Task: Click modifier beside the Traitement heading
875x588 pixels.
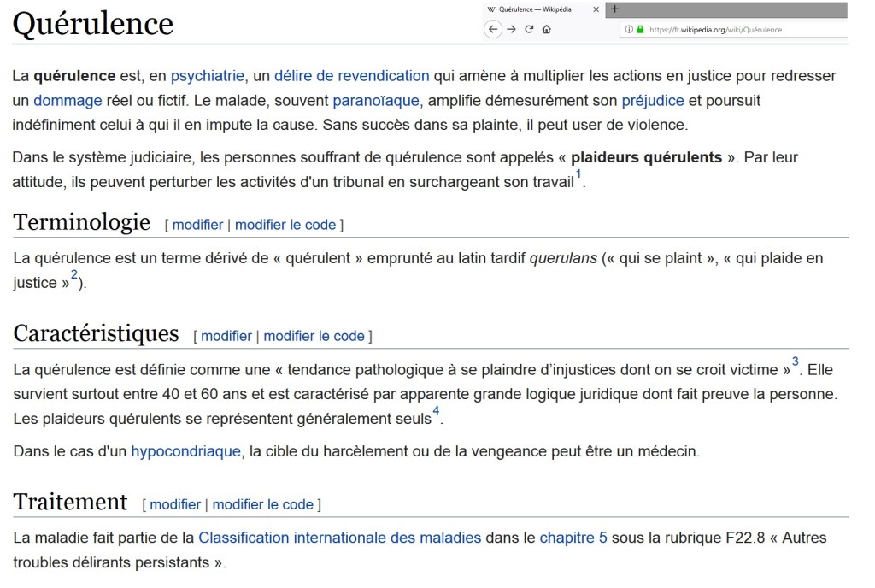Action: pyautogui.click(x=174, y=504)
